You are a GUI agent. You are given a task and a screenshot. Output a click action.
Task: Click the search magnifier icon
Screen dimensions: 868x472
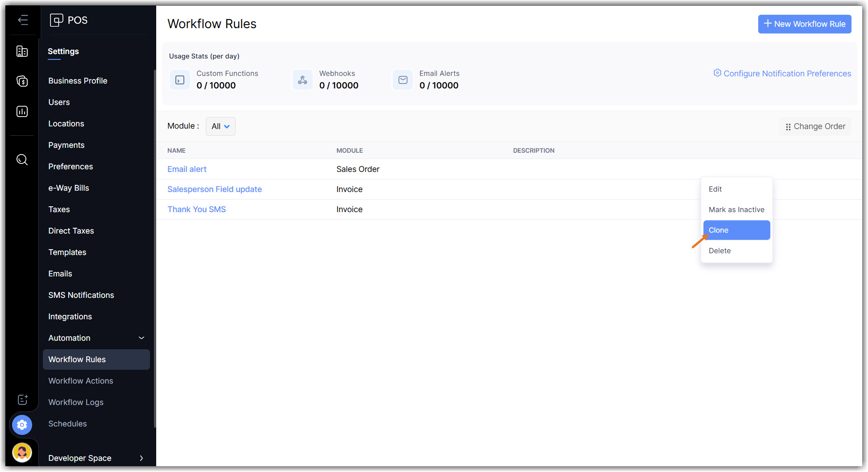point(22,159)
